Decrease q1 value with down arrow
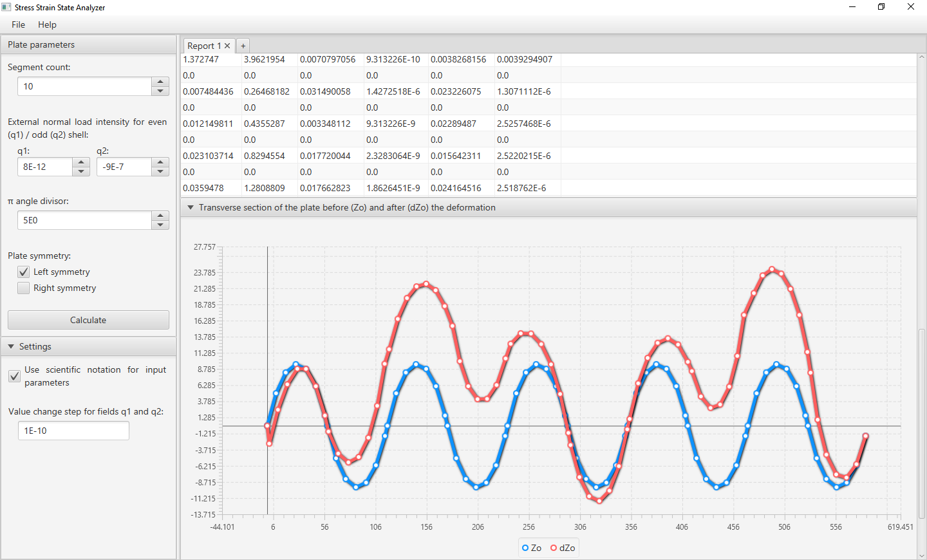Screen dimensions: 927x560 (x=81, y=171)
